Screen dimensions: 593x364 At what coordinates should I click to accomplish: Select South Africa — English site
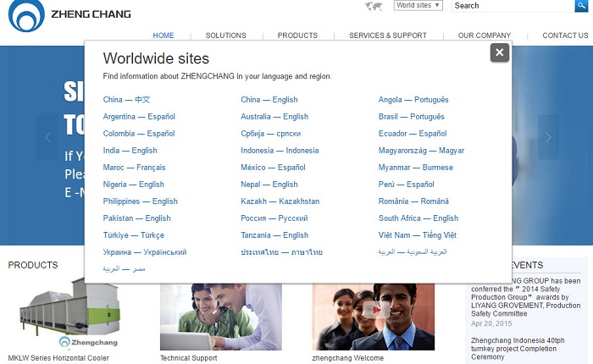coord(418,219)
